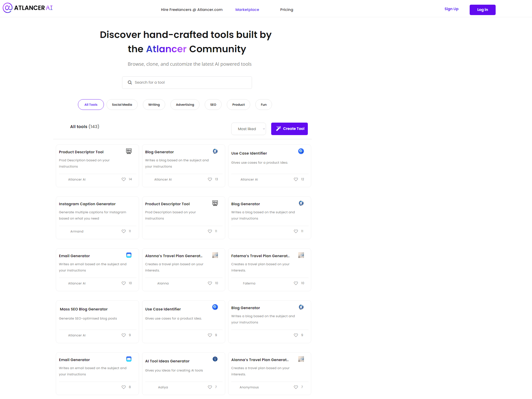
Task: Click the 'All tools (143)' heading
Action: (85, 127)
